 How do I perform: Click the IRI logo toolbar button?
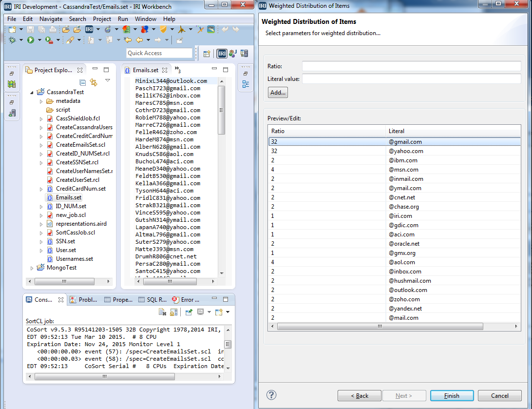tap(89, 30)
